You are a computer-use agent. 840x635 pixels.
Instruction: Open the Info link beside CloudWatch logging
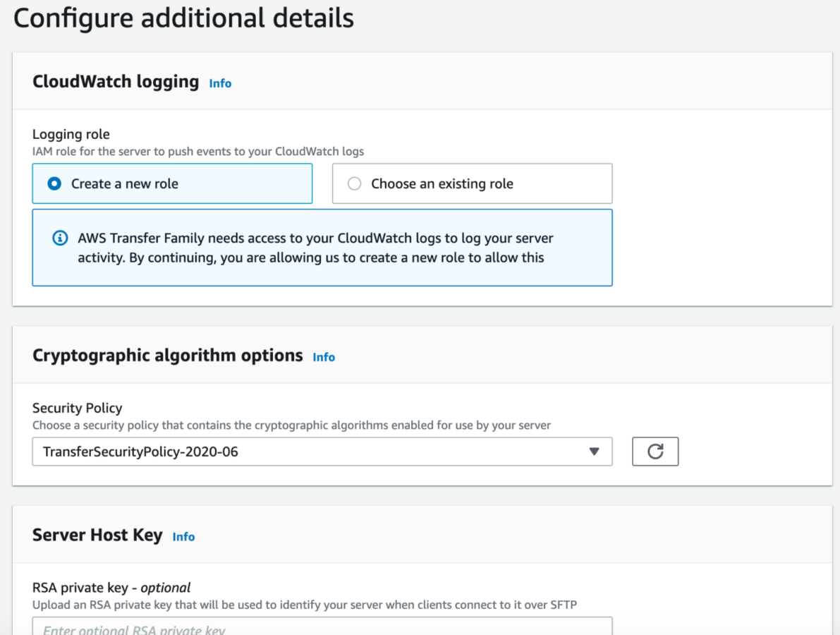coord(220,83)
